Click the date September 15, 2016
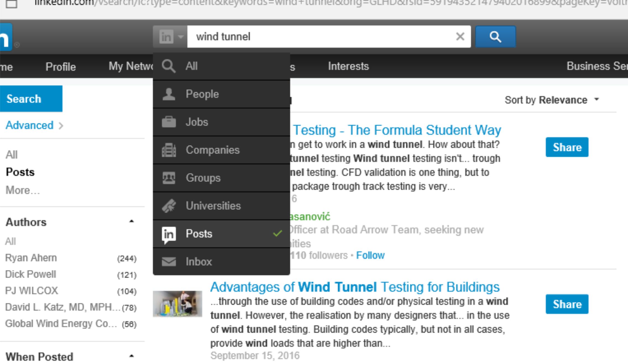Screen dimensions: 628x364 (x=255, y=355)
